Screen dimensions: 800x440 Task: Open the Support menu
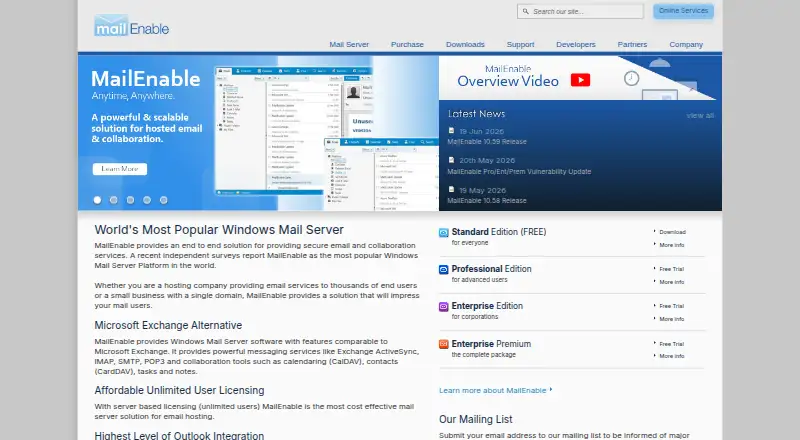coord(520,44)
